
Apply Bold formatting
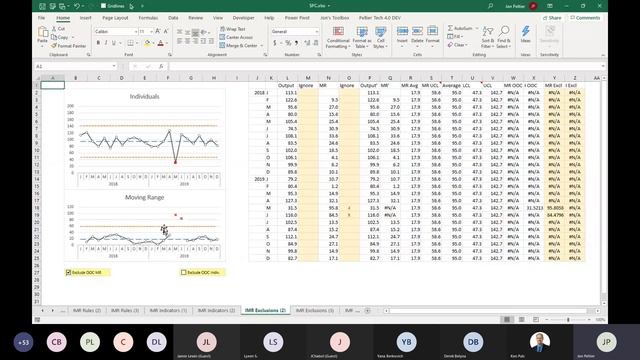click(x=98, y=43)
